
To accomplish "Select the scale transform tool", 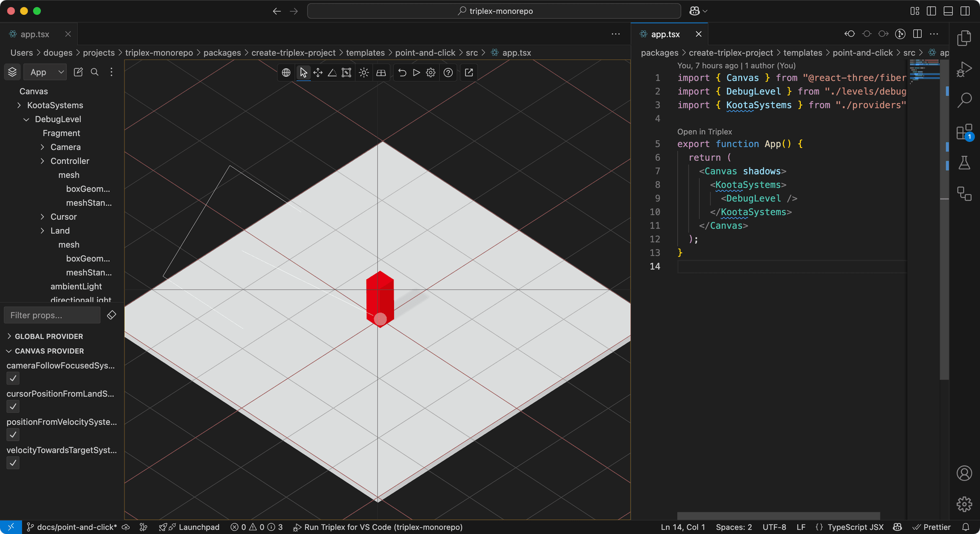I will tap(347, 72).
